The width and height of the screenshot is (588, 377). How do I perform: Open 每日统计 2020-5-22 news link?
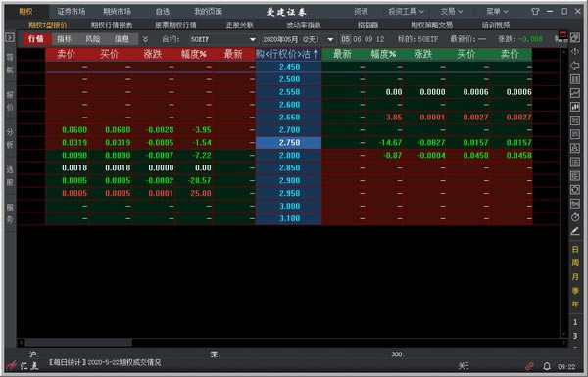tap(105, 362)
